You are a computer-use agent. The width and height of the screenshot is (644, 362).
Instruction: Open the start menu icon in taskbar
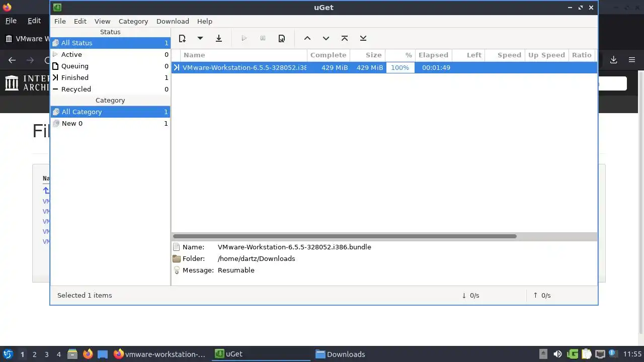point(8,354)
